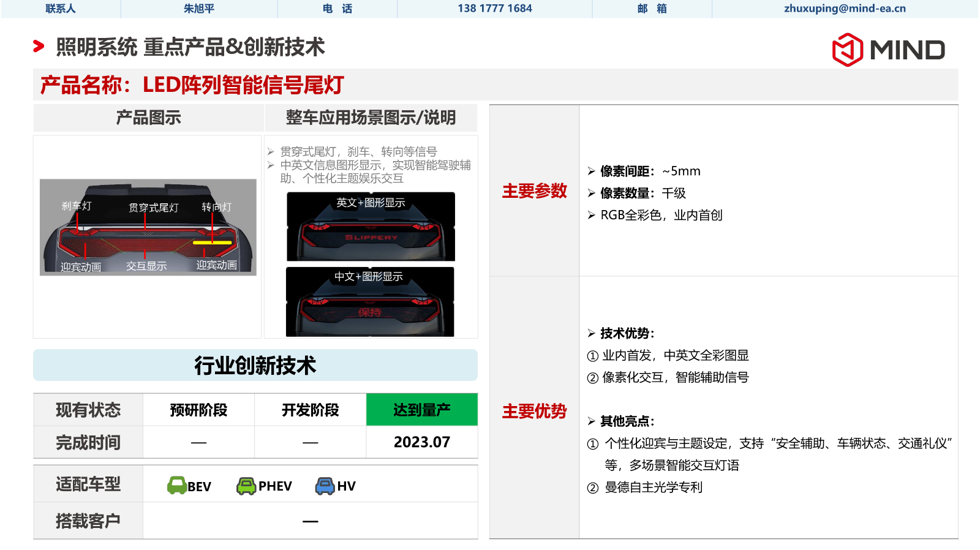Click the MIND logo icon
980x550 pixels.
847,50
